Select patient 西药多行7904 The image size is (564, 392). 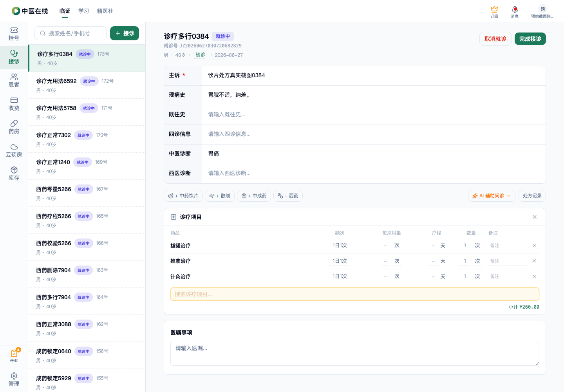coord(87,301)
